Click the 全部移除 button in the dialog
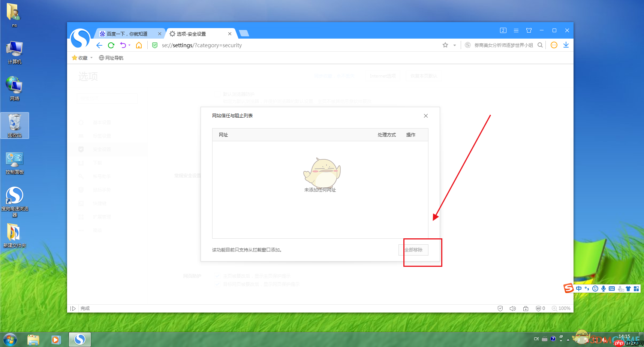This screenshot has width=644, height=347. coord(413,250)
